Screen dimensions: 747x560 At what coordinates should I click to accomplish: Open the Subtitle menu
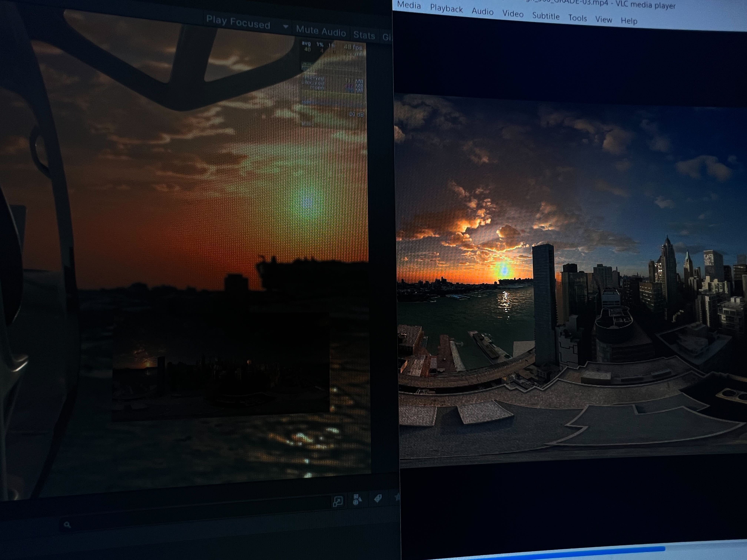click(546, 16)
